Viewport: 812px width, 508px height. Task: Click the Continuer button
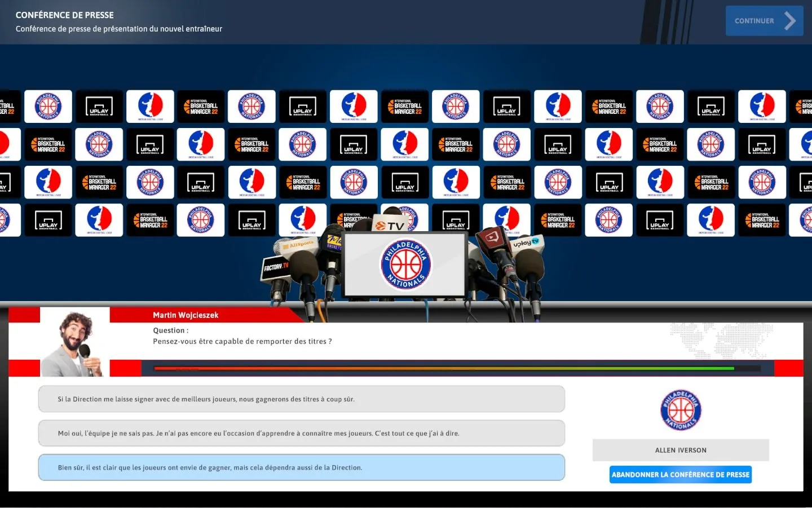pyautogui.click(x=754, y=21)
